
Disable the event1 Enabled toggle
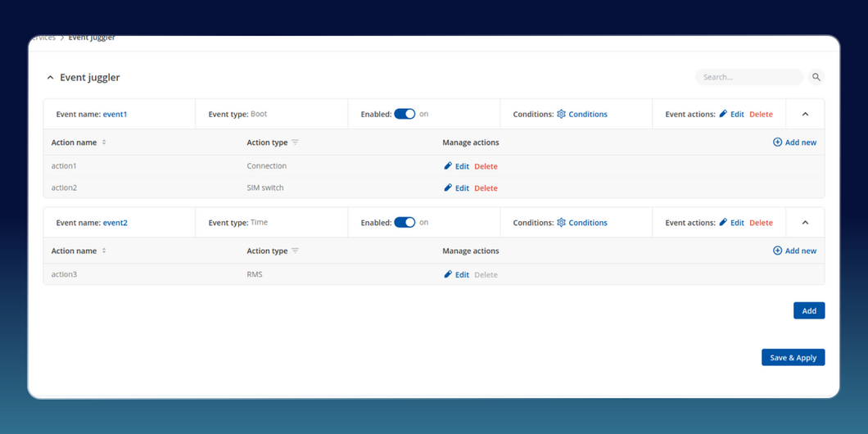coord(405,115)
